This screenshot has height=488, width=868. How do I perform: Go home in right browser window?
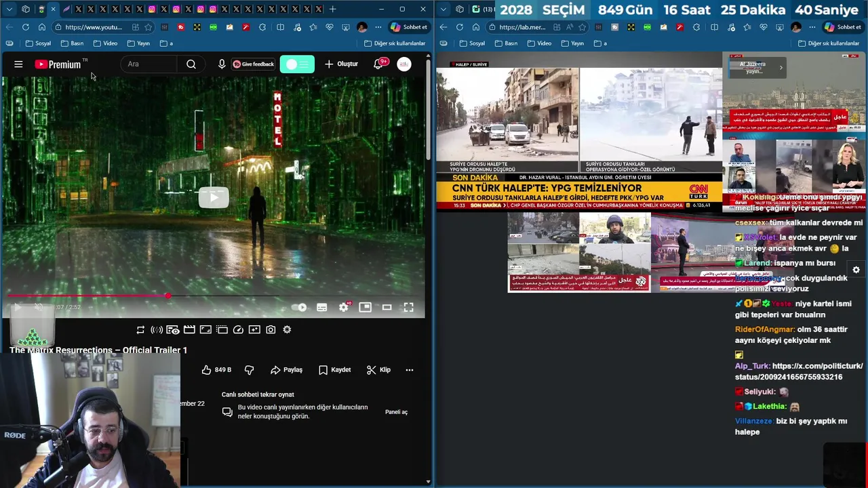click(x=475, y=27)
